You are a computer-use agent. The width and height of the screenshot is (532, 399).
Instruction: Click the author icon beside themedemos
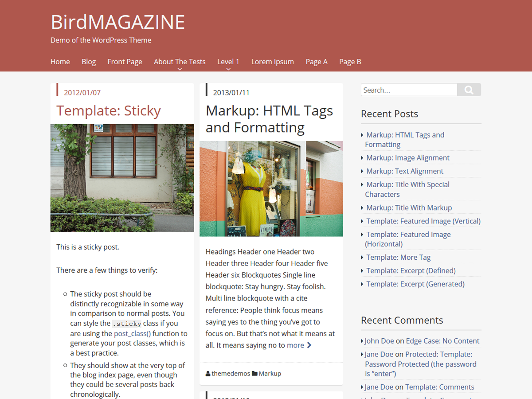tap(207, 373)
